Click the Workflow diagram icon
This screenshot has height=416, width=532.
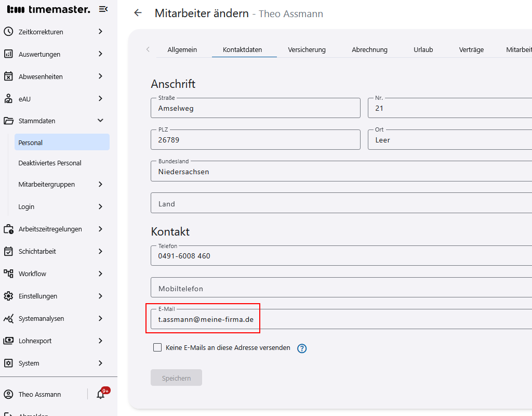(8, 274)
